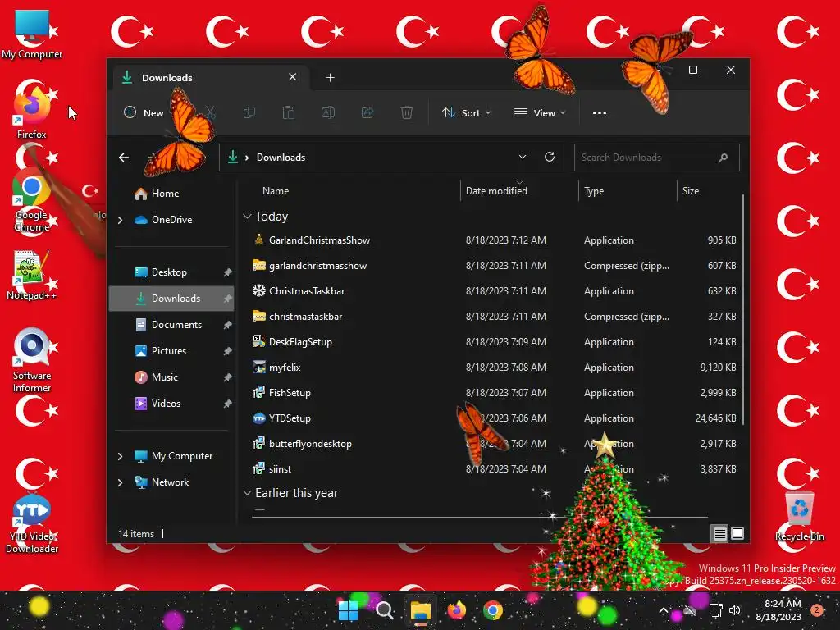The image size is (840, 630).
Task: Switch to large thumbnails view icon in status bar
Action: coord(737,533)
